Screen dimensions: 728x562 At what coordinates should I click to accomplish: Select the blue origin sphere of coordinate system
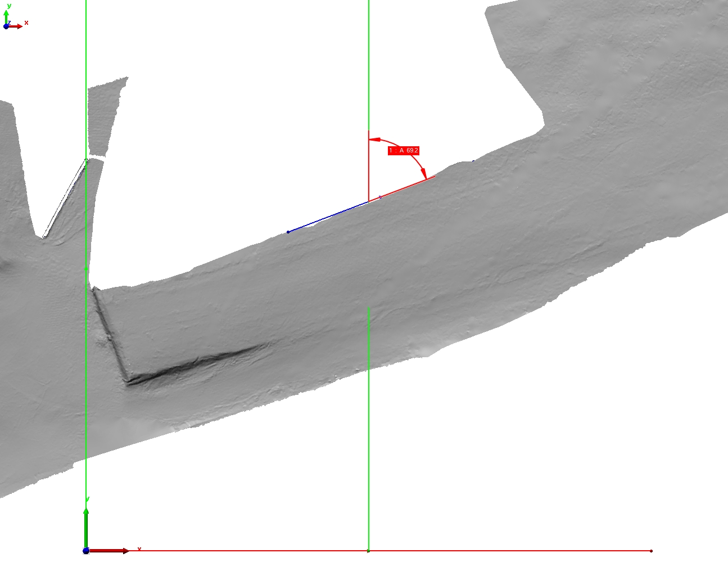point(86,551)
